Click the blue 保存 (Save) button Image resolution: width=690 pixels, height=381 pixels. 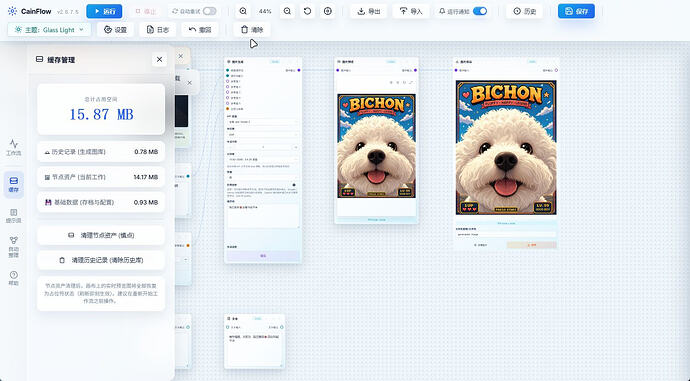pos(576,11)
